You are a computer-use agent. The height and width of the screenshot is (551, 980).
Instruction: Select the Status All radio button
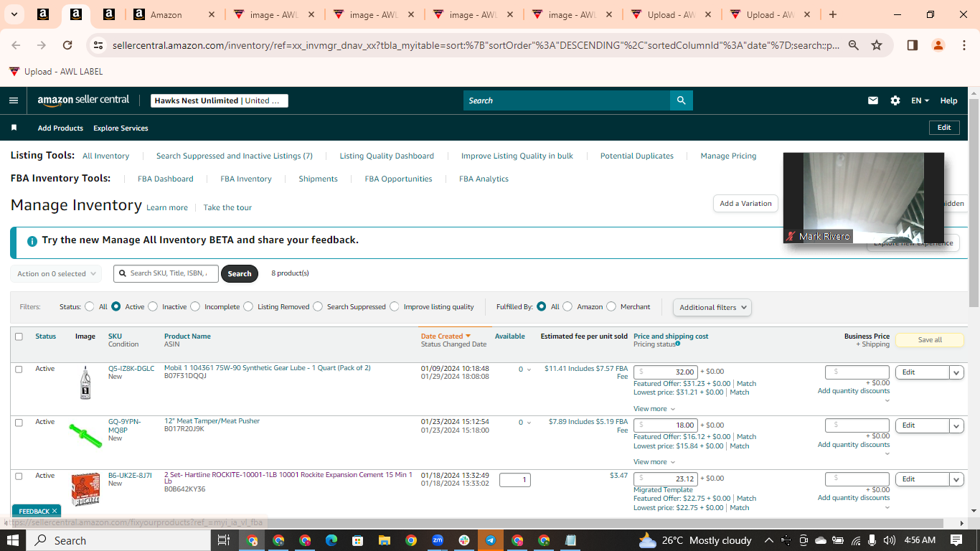(x=90, y=306)
